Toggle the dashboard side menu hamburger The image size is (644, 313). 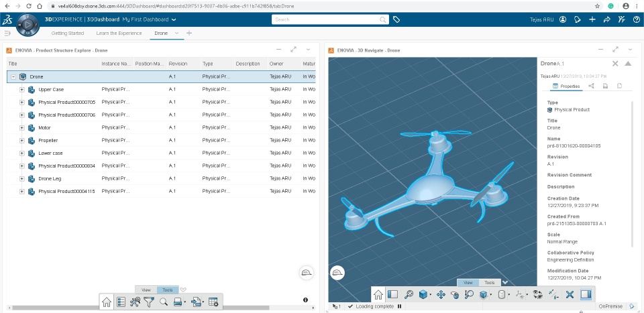click(7, 34)
